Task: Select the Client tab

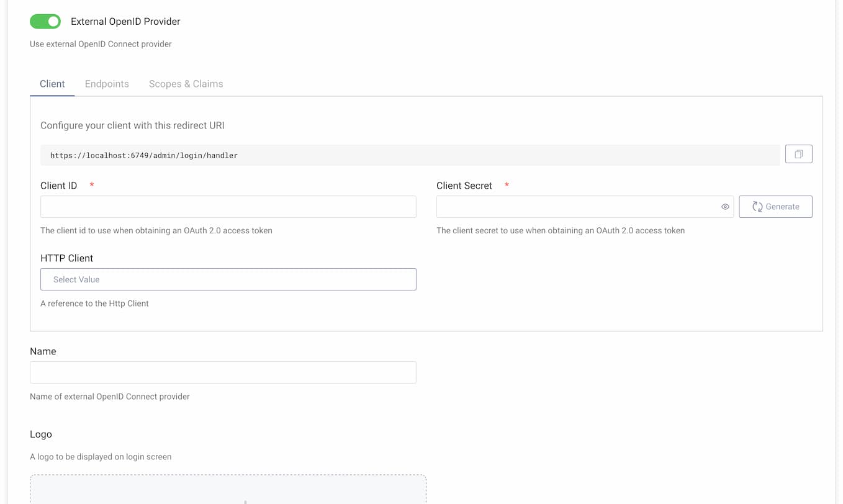Action: [x=52, y=84]
